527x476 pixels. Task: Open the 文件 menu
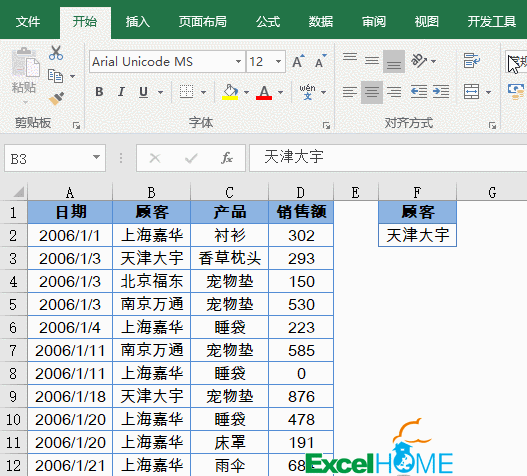[28, 22]
